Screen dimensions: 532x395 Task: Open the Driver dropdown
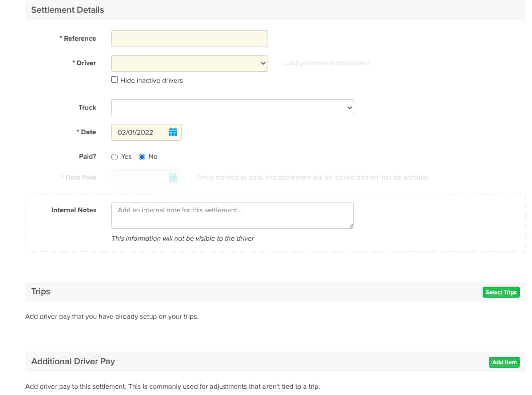pos(189,63)
